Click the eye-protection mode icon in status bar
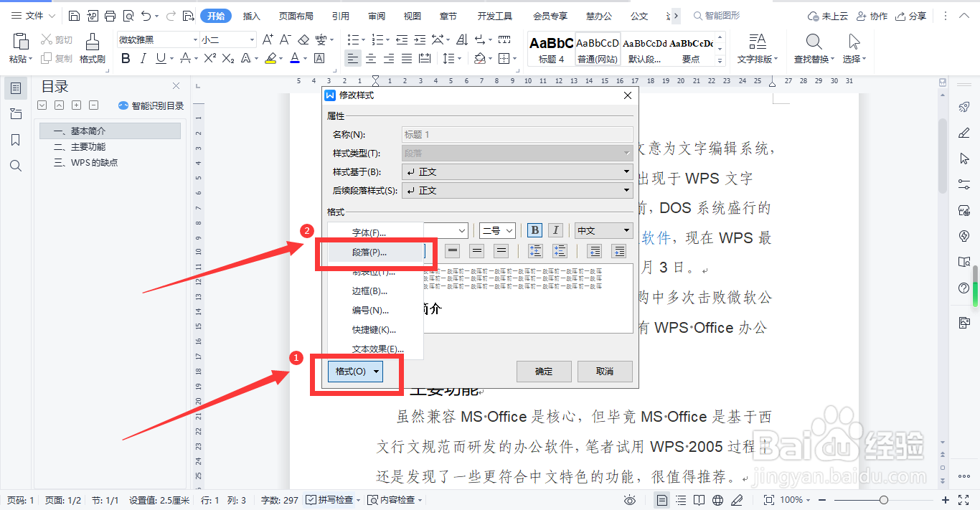This screenshot has height=510, width=980. 630,500
